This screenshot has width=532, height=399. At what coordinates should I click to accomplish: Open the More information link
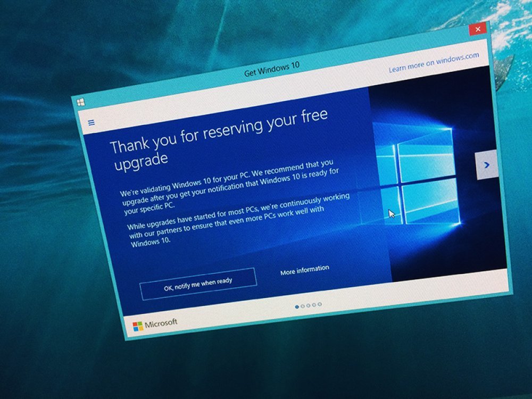[x=305, y=270]
